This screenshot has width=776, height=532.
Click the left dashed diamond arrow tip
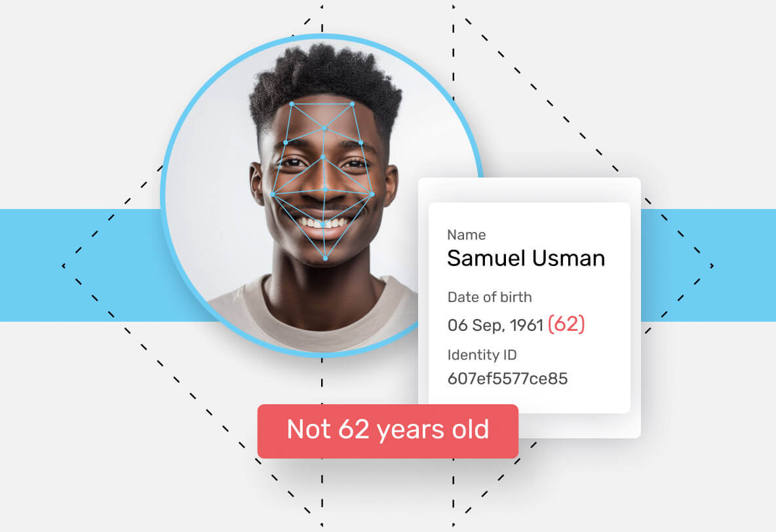64,266
